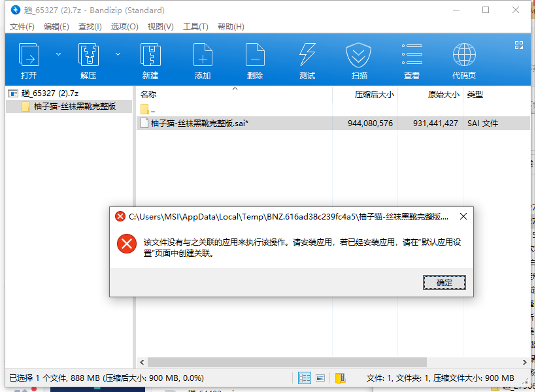The width and height of the screenshot is (536, 392).
Task: Click the 删除 (Delete) toolbar icon
Action: click(255, 56)
